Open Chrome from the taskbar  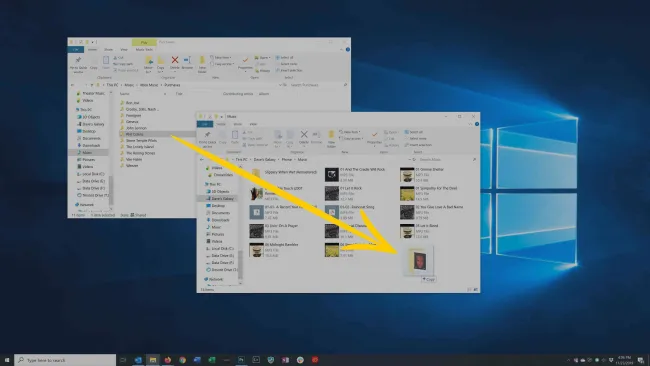[182, 360]
